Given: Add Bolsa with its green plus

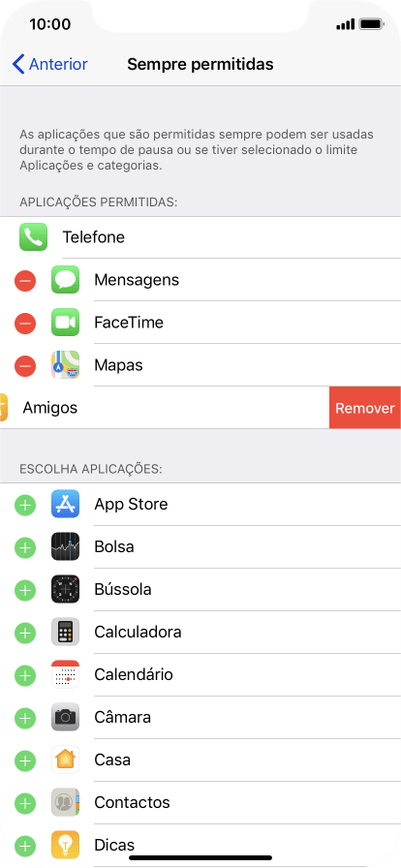Looking at the screenshot, I should 25,547.
